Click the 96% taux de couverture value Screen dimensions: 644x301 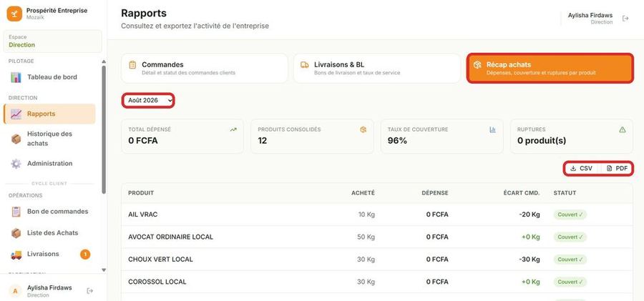(397, 141)
